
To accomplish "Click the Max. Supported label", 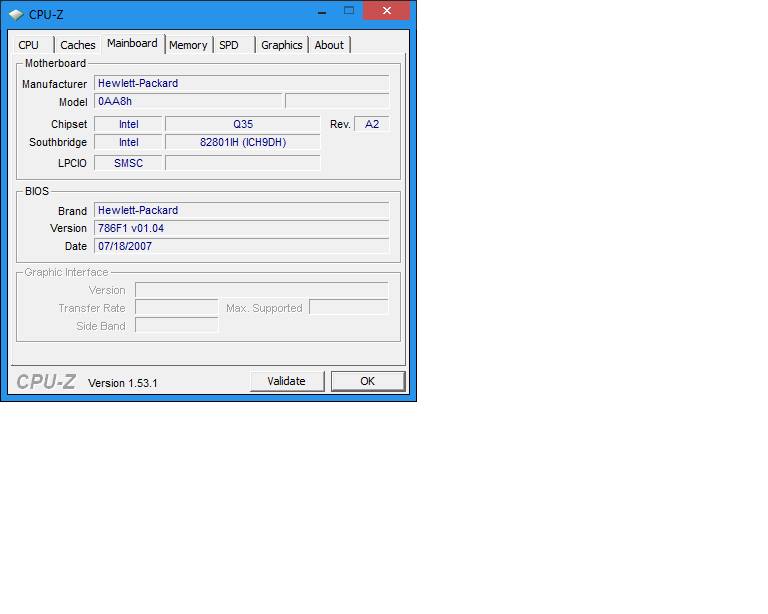I will coord(264,308).
